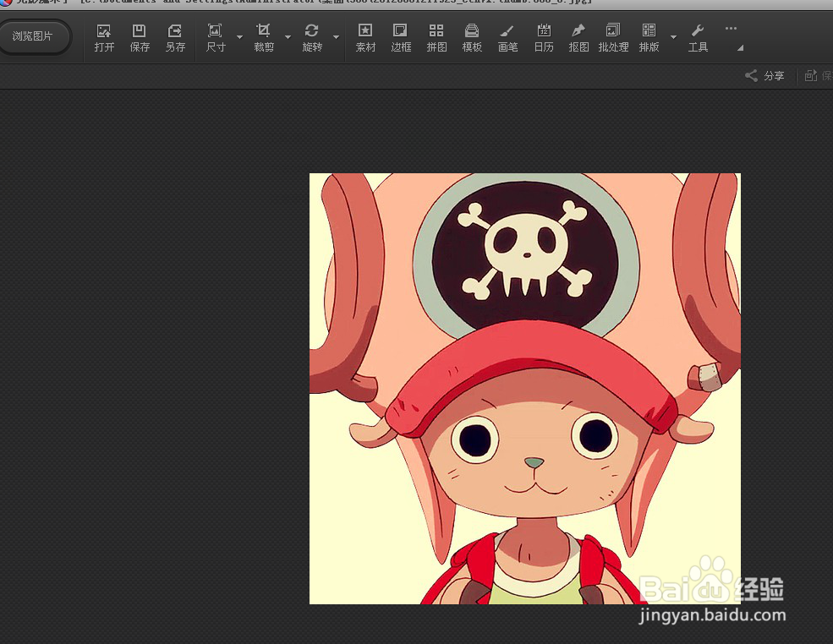Click the small toolbar expand triangle
This screenshot has width=833, height=644.
point(740,48)
